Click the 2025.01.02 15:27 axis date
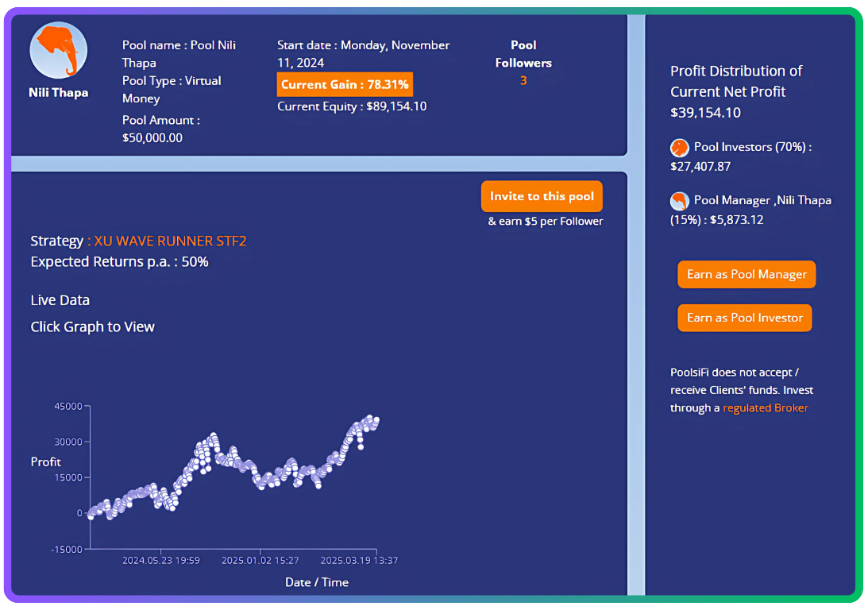Screen dimensions: 868x610 pyautogui.click(x=260, y=560)
